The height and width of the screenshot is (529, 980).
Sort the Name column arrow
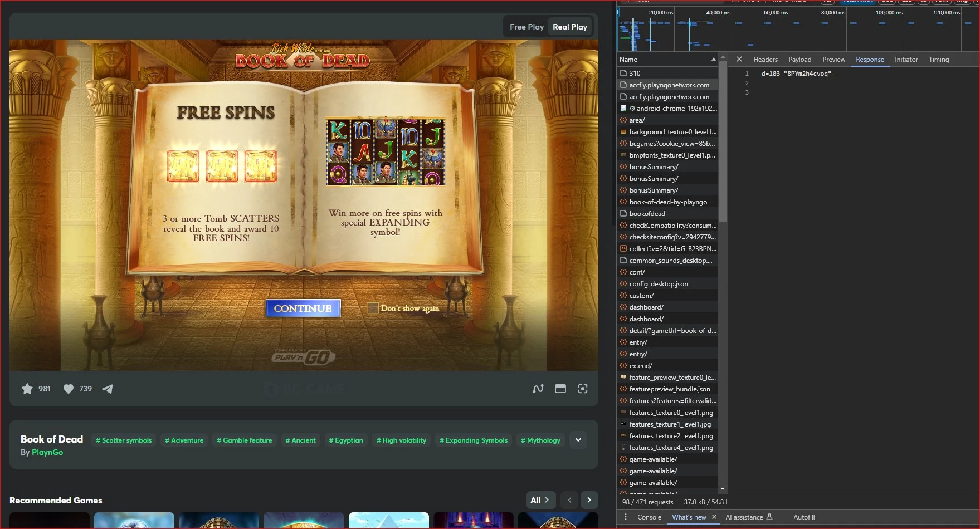tap(713, 59)
